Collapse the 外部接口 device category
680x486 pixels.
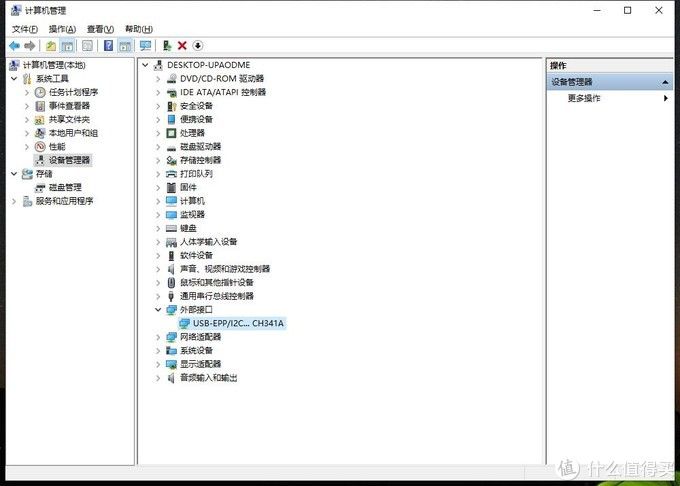pos(158,310)
